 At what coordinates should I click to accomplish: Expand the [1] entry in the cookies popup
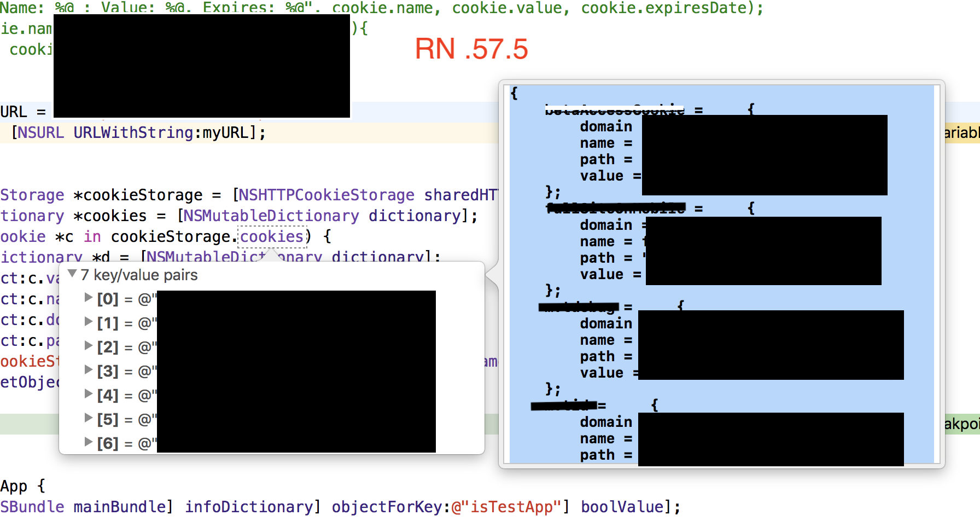click(88, 321)
